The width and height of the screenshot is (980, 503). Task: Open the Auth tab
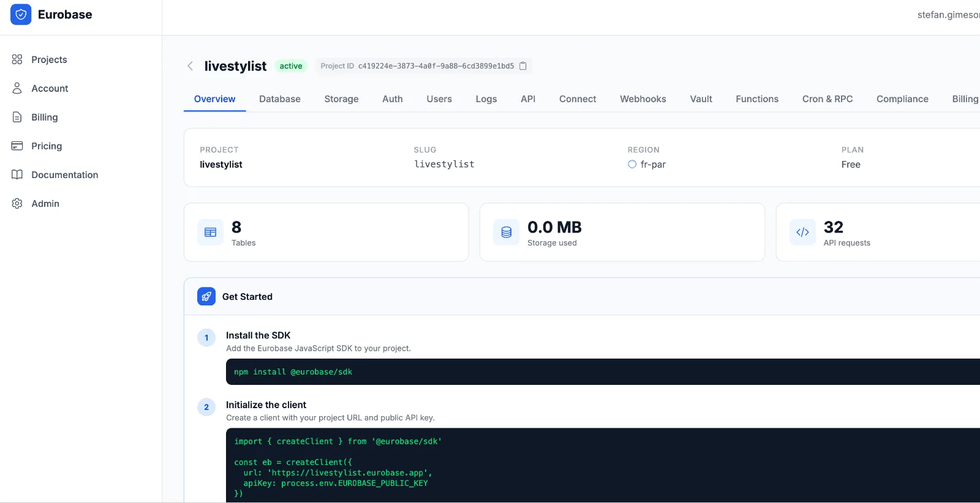click(393, 99)
